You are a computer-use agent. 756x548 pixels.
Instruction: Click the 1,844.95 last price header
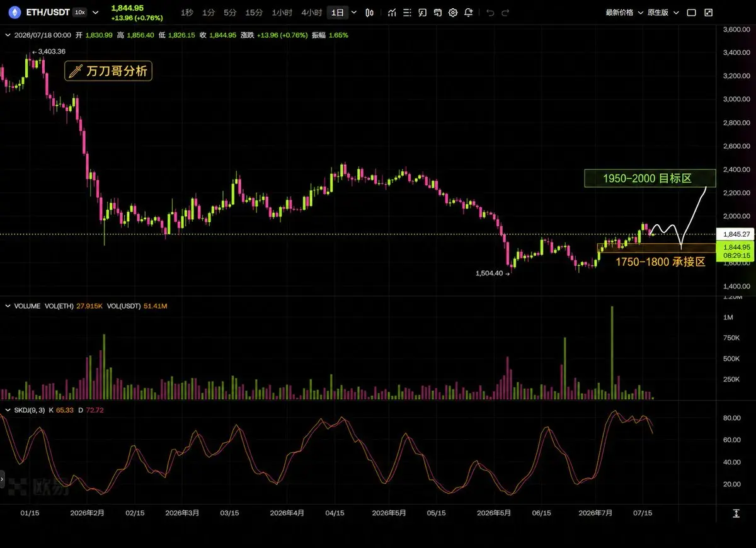(127, 8)
